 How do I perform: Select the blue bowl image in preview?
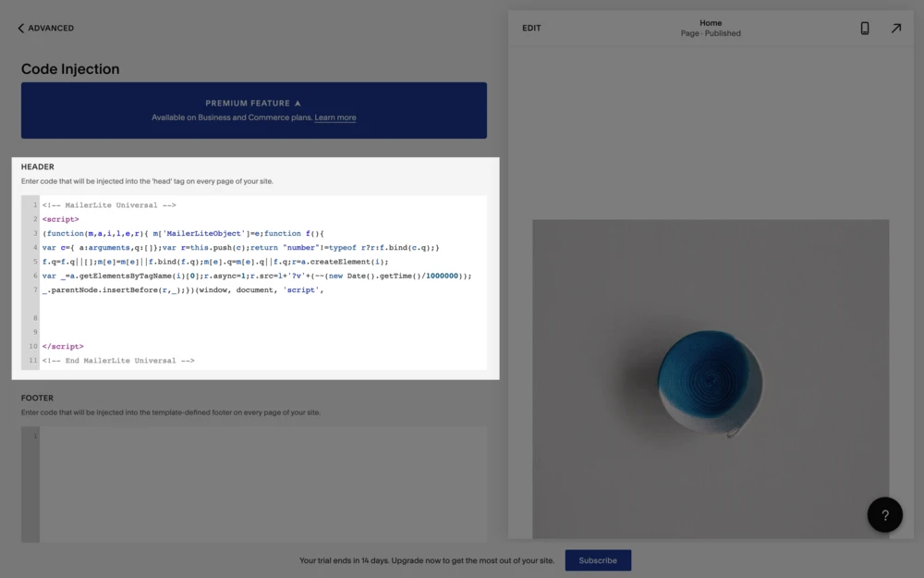point(710,380)
